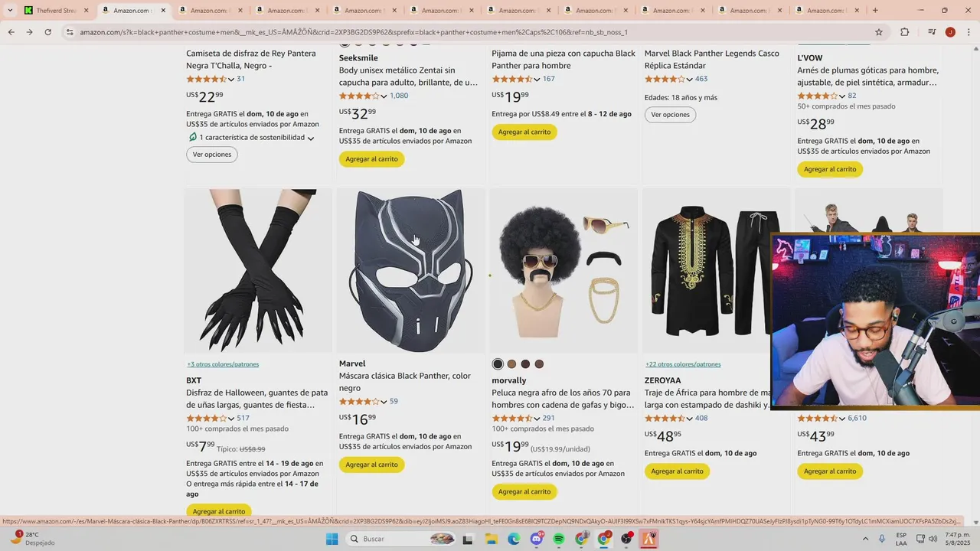Select the dark brown swatch for morvally wig
980x551 pixels.
(x=525, y=364)
